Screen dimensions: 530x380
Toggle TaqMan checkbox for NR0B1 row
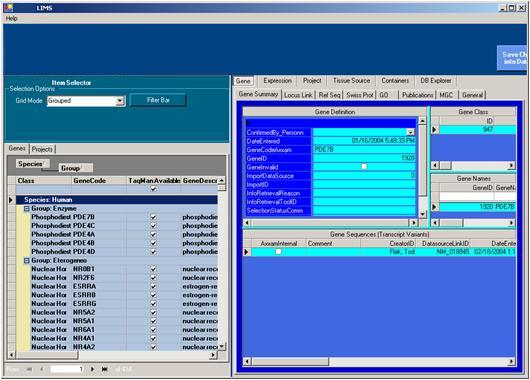(x=153, y=269)
